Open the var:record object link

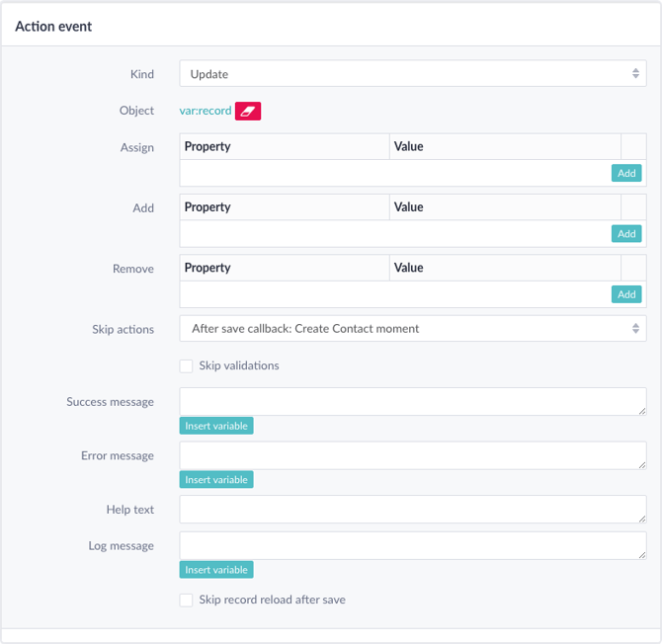(x=206, y=111)
